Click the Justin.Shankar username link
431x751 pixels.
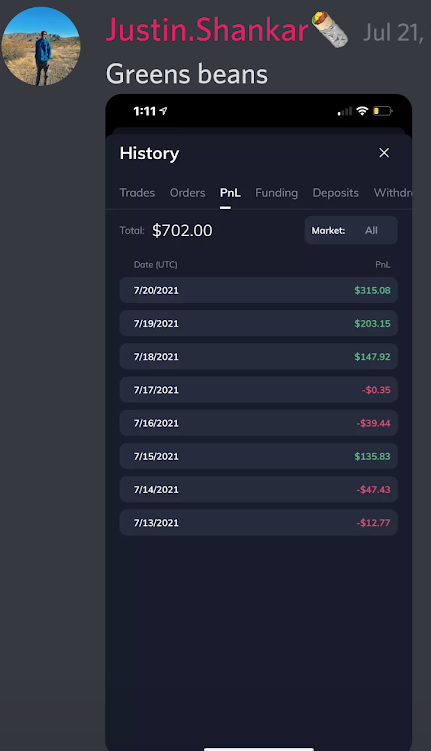(x=207, y=30)
